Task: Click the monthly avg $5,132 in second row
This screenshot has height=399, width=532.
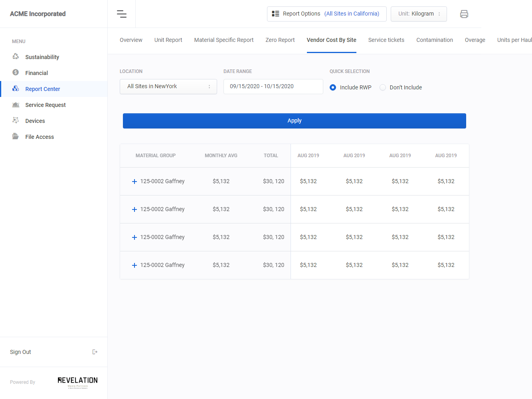Action: (221, 209)
